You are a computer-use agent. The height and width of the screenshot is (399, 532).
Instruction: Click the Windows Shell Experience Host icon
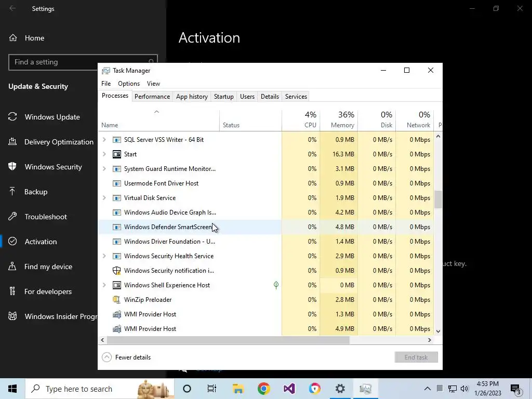(x=117, y=285)
